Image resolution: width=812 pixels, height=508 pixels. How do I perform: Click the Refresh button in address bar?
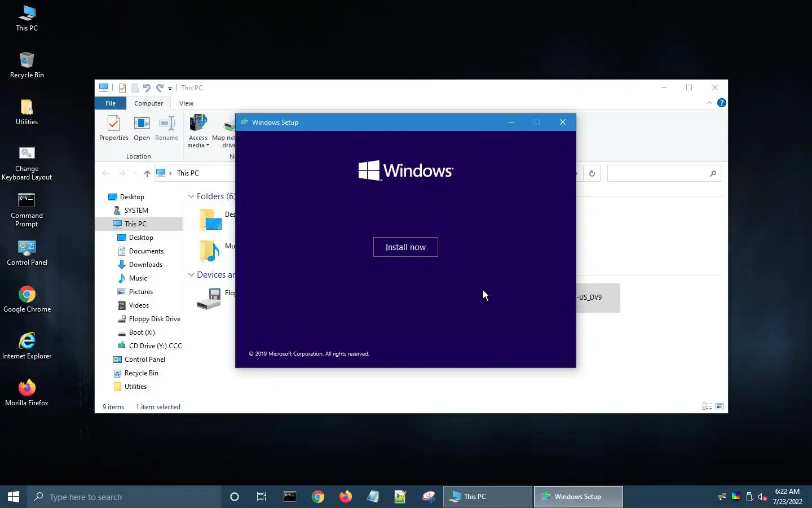(592, 173)
